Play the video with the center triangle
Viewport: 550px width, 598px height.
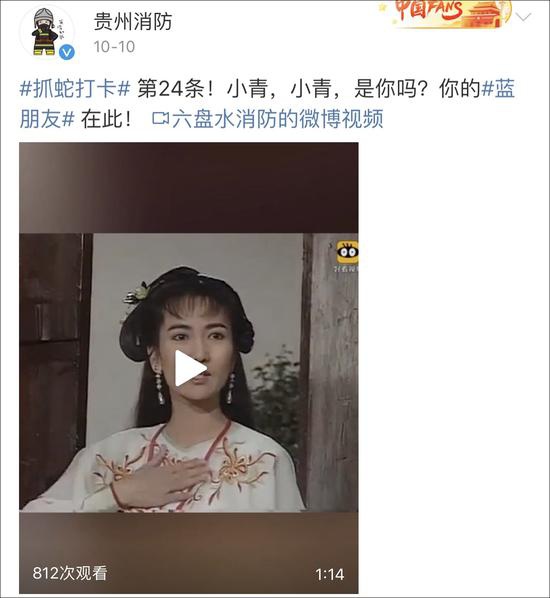coord(190,368)
